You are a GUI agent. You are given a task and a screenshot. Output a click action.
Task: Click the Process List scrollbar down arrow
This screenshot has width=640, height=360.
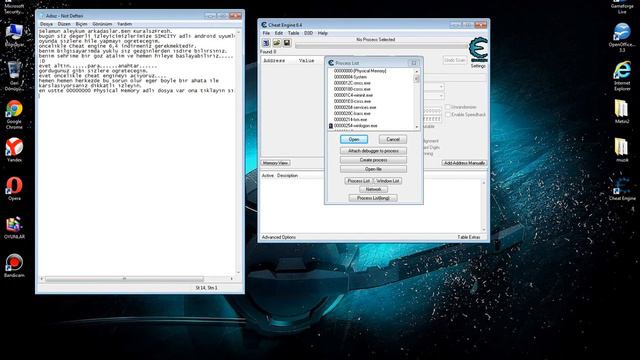[417, 127]
